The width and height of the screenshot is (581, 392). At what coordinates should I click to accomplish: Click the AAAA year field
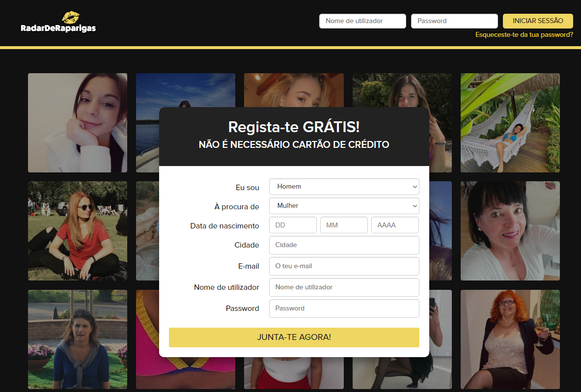click(395, 224)
